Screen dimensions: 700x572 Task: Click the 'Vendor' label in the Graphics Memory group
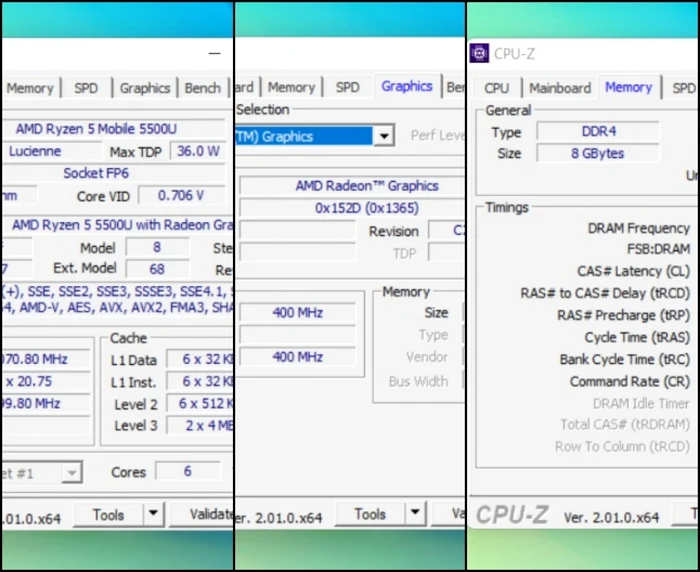click(427, 357)
